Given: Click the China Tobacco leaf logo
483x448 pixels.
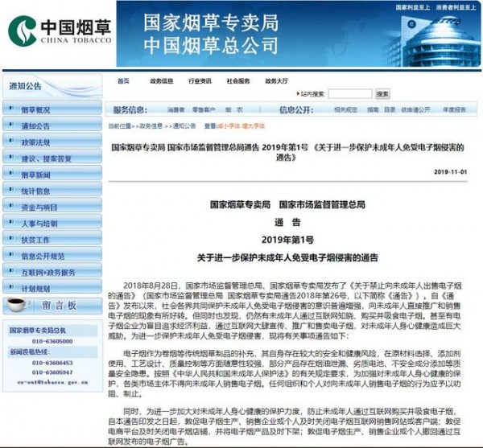Looking at the screenshot, I should click(23, 31).
